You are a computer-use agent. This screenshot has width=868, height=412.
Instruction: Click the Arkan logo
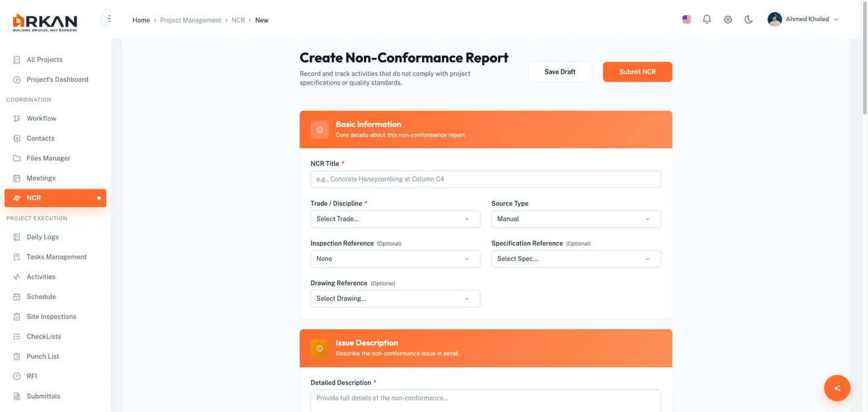pyautogui.click(x=45, y=22)
